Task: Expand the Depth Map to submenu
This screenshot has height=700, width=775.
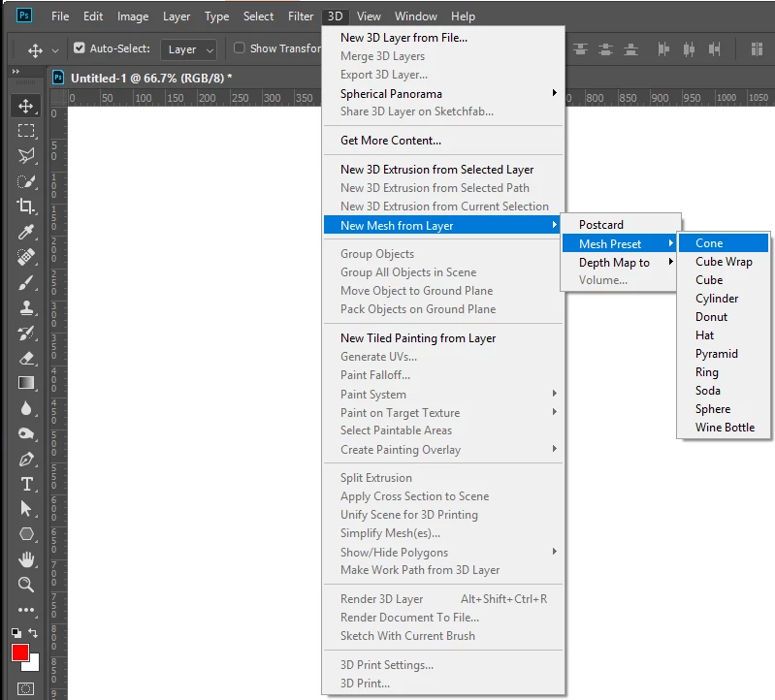Action: tap(619, 263)
